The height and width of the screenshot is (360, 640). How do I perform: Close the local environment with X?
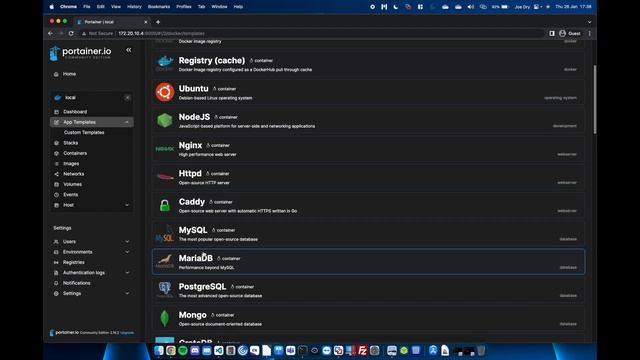coord(127,98)
